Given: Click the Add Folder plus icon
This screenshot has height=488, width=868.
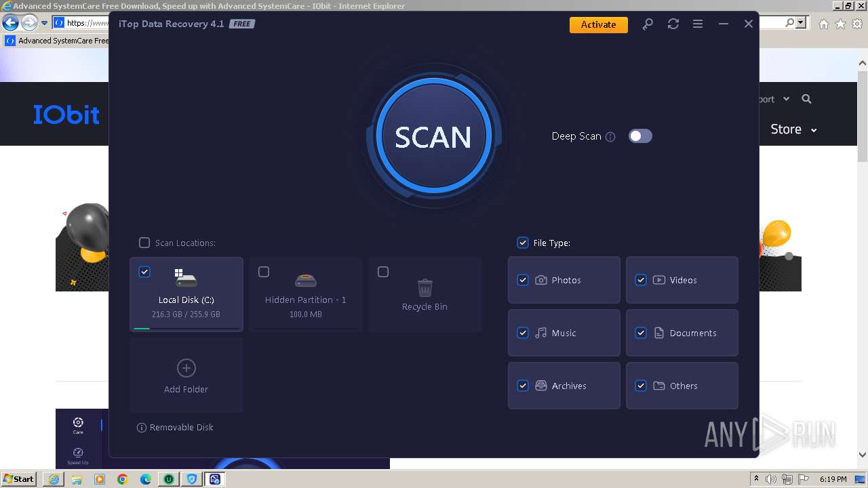Looking at the screenshot, I should click(x=186, y=368).
